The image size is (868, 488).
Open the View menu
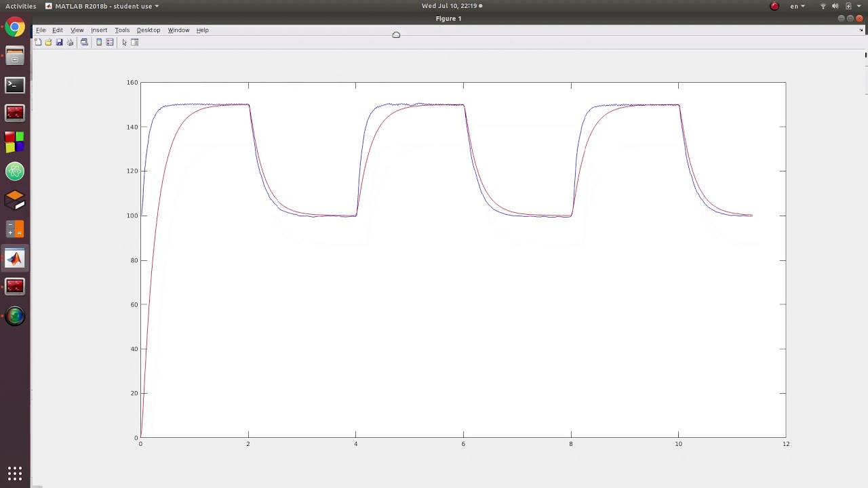pos(77,30)
